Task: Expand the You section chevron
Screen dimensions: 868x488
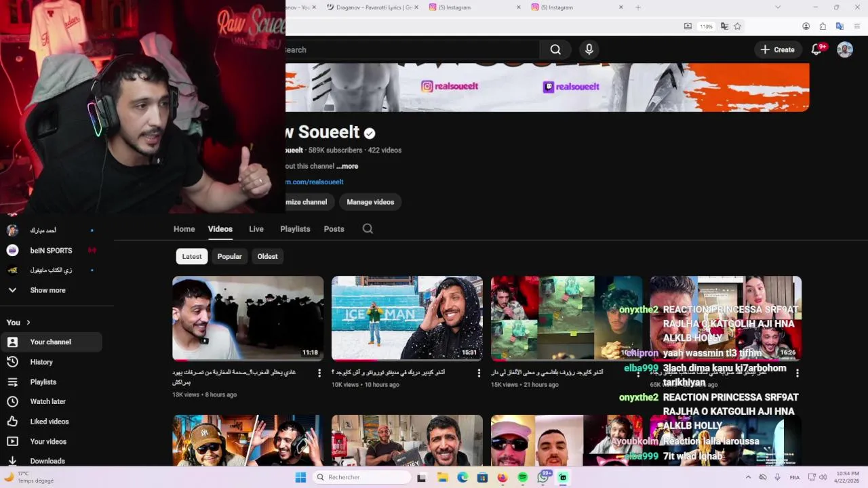Action: pos(28,323)
